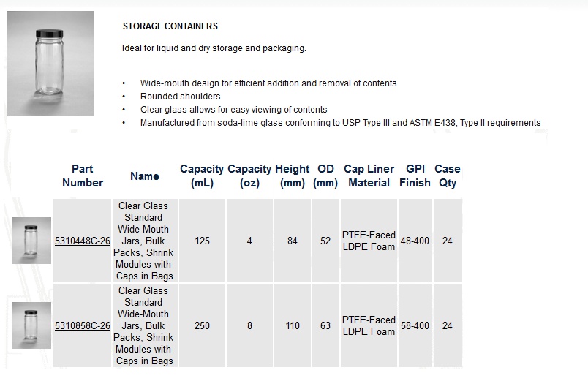The height and width of the screenshot is (392, 588).
Task: Click the large glass jar product image
Action: [x=50, y=64]
